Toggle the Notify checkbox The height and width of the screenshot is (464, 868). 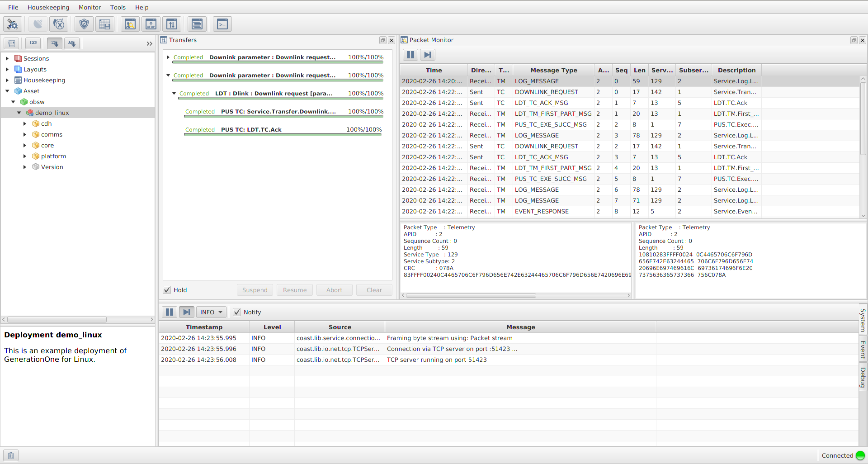[x=237, y=312]
